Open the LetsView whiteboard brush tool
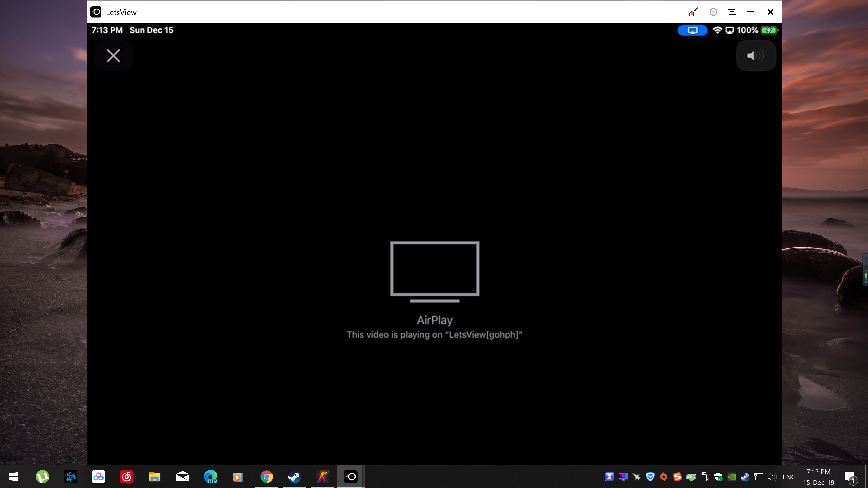The height and width of the screenshot is (488, 868). [x=693, y=12]
